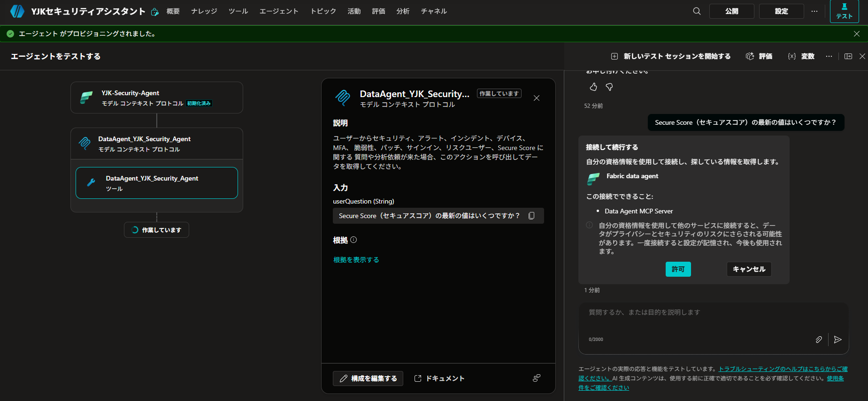This screenshot has width=868, height=401.
Task: Click the info icon beside the privacy warning
Action: pos(589,225)
